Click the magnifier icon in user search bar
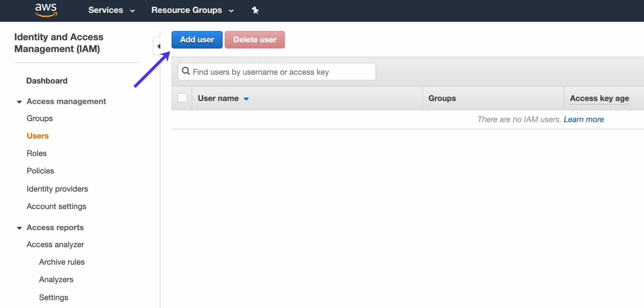The height and width of the screenshot is (308, 644). pyautogui.click(x=185, y=71)
